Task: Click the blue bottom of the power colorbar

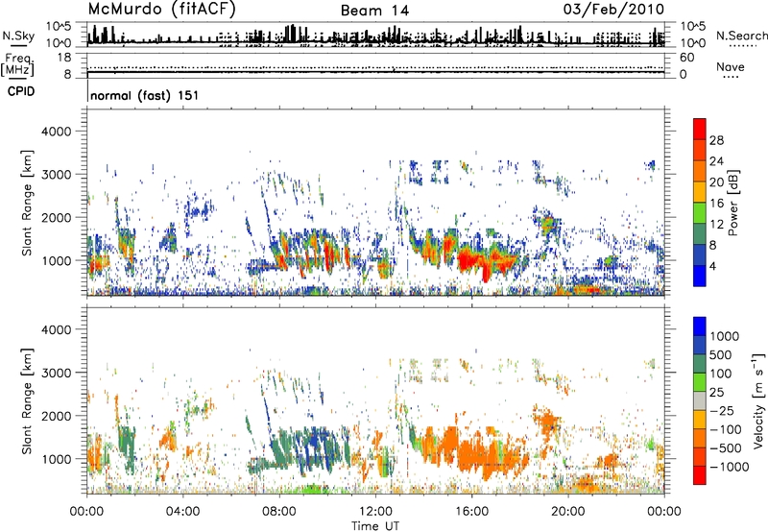Action: coord(700,276)
